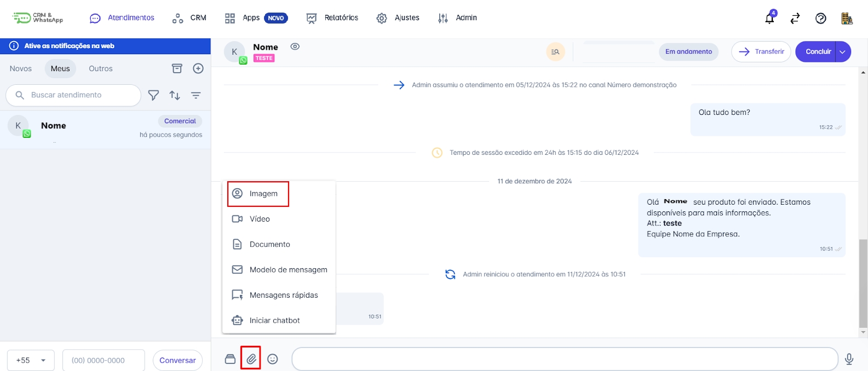Screen dimensions: 868x371
Task: Click the company building icon
Action: tap(847, 18)
